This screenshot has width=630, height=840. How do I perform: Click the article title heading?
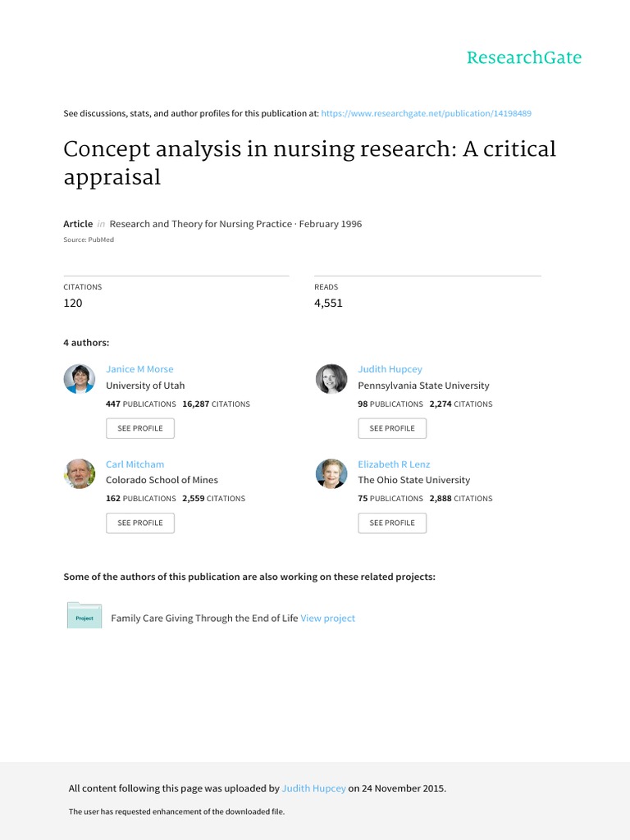[309, 162]
